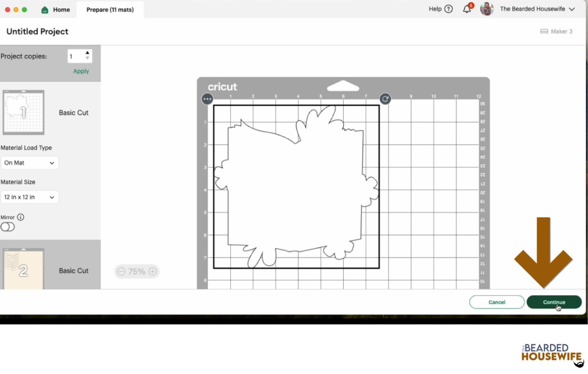The height and width of the screenshot is (374, 588).
Task: Zoom out with the minus icon
Action: click(121, 272)
